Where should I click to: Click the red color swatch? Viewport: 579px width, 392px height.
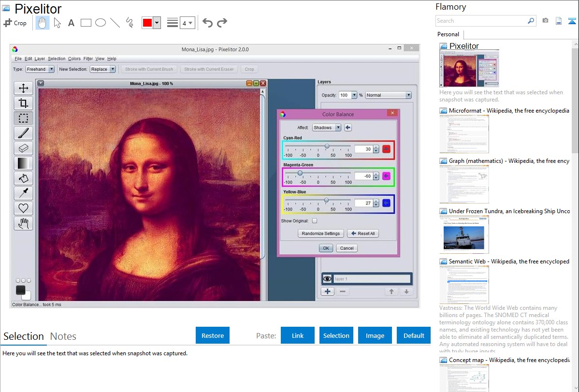pyautogui.click(x=147, y=23)
